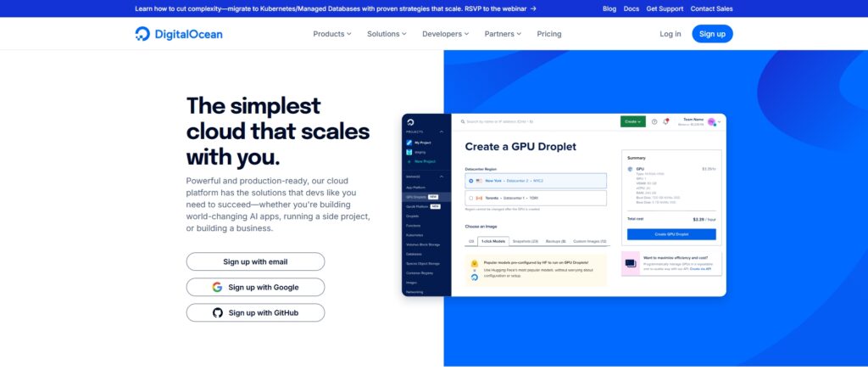
Task: Click the Create GPU Droplet button in the preview
Action: (671, 234)
